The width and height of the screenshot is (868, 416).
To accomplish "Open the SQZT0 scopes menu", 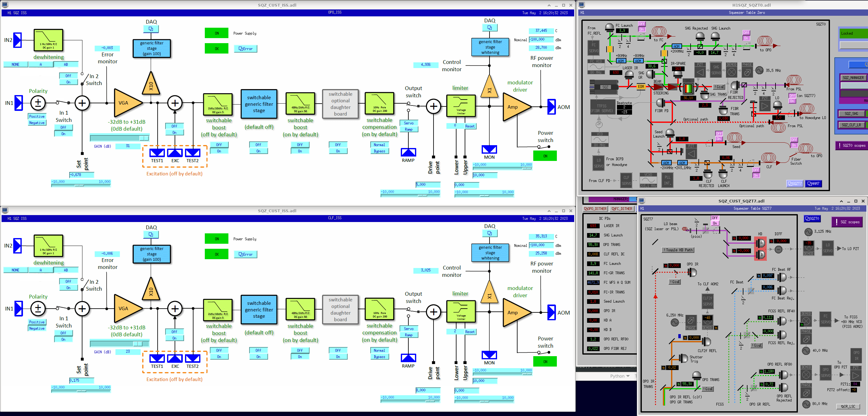I will coord(852,145).
